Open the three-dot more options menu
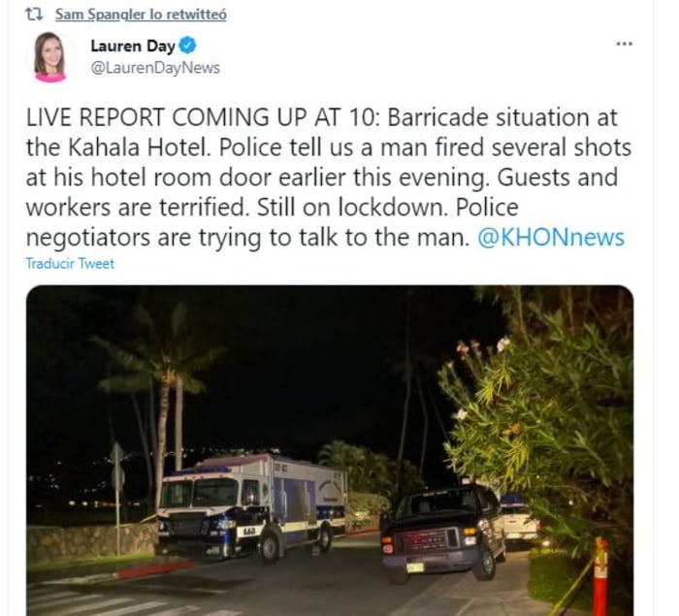This screenshot has height=616, width=679. coord(624,44)
